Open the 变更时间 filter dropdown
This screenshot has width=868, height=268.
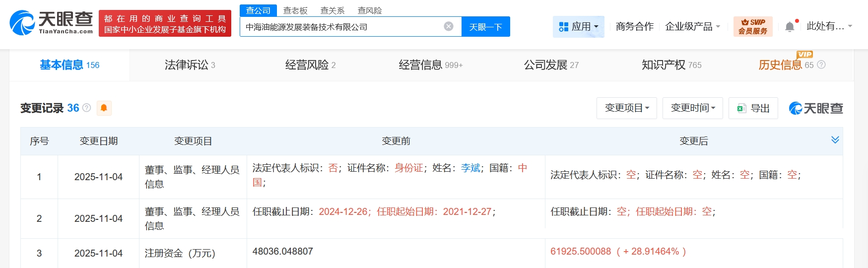(x=692, y=108)
